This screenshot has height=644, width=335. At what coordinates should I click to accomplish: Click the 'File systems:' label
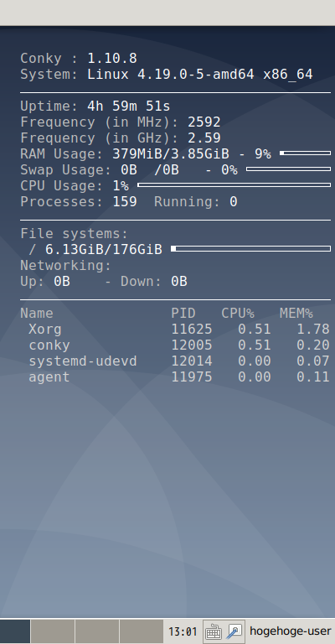(x=75, y=234)
